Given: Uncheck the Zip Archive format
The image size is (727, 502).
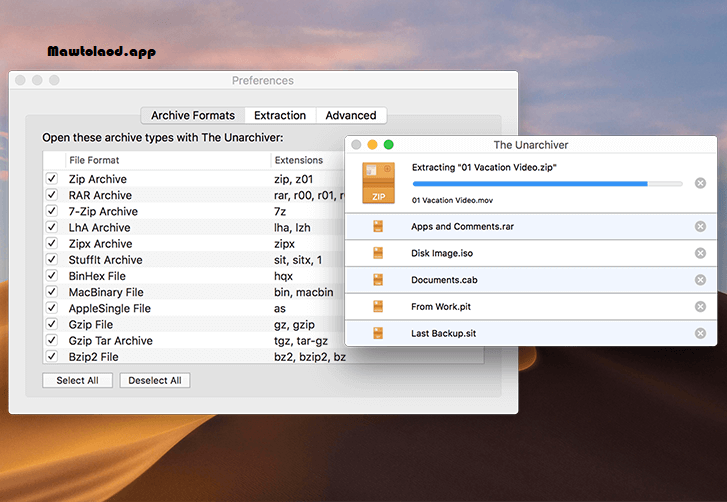Looking at the screenshot, I should pos(52,178).
